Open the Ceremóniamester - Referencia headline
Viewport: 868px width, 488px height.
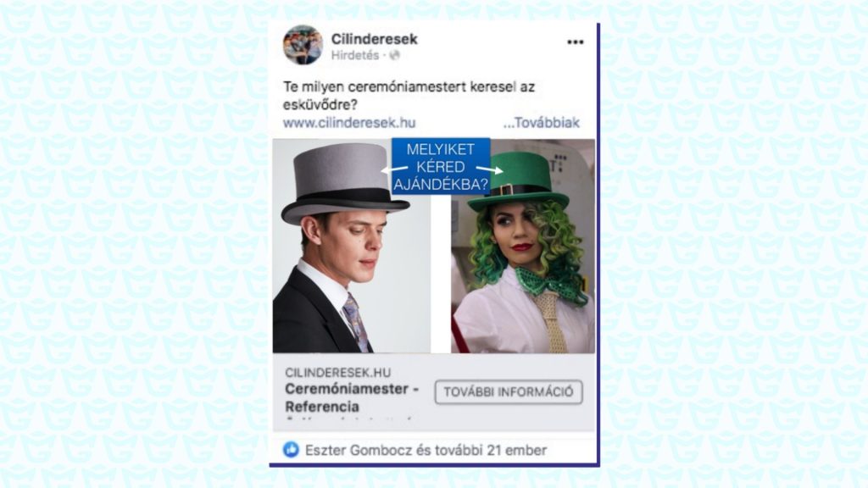352,397
